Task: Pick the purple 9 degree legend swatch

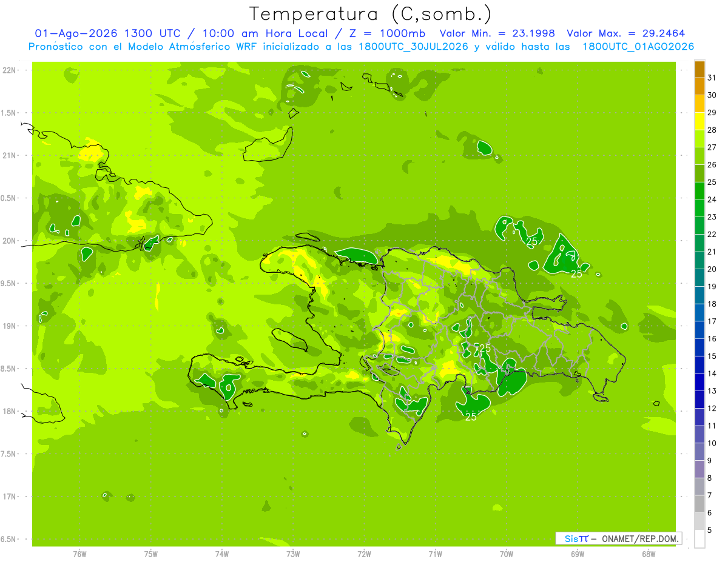Action: pos(699,452)
